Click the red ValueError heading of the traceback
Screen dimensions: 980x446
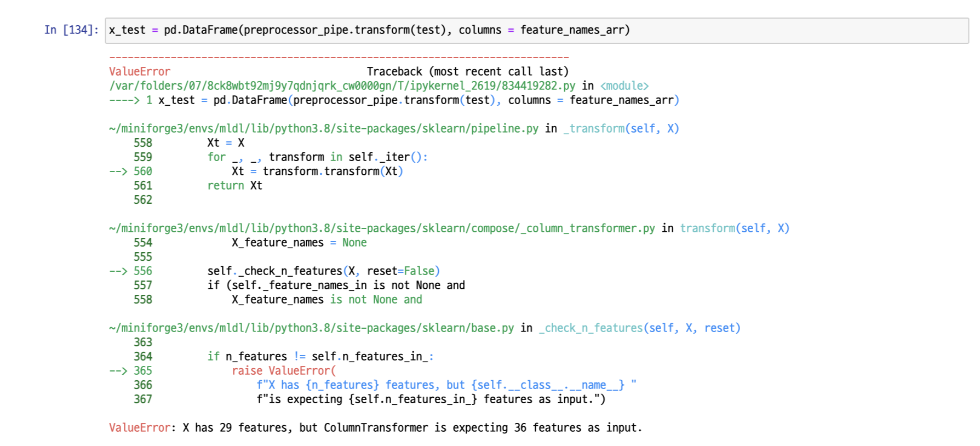click(139, 72)
